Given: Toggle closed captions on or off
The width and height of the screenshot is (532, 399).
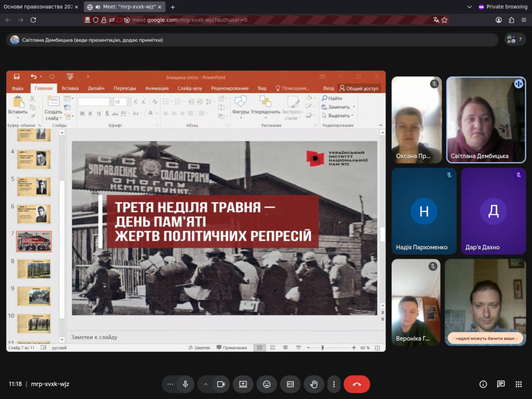Looking at the screenshot, I should click(x=290, y=384).
